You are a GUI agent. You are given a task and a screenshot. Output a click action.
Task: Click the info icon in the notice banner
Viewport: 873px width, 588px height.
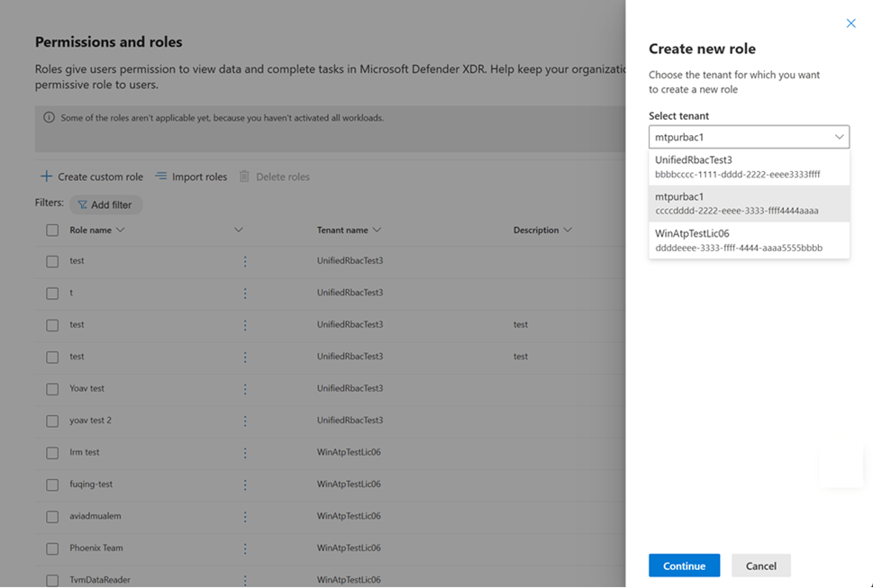pyautogui.click(x=49, y=118)
